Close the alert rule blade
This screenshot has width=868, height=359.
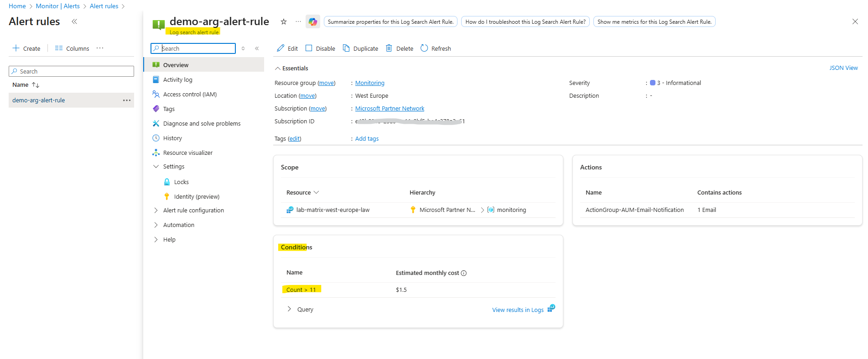pyautogui.click(x=855, y=21)
